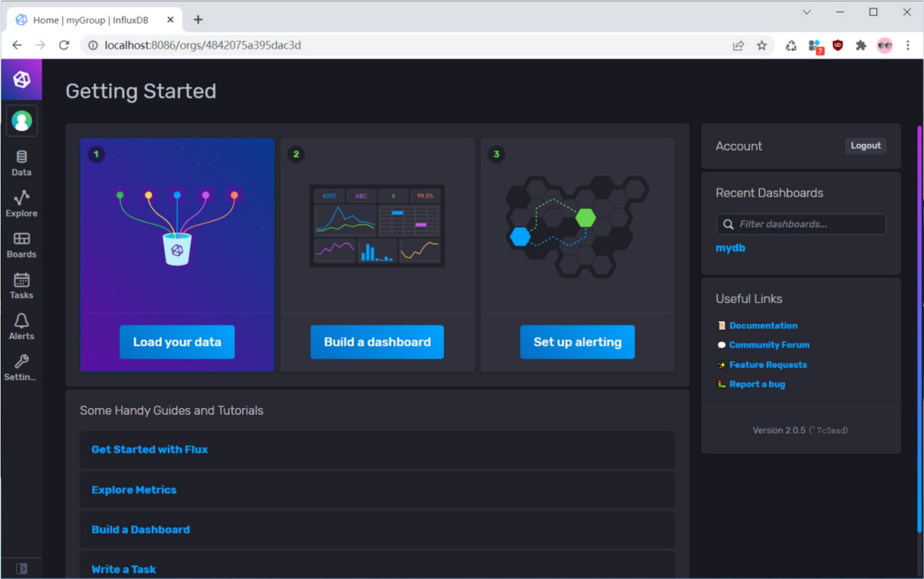Image resolution: width=924 pixels, height=579 pixels.
Task: Open Chrome's three-dot menu
Action: pyautogui.click(x=908, y=45)
